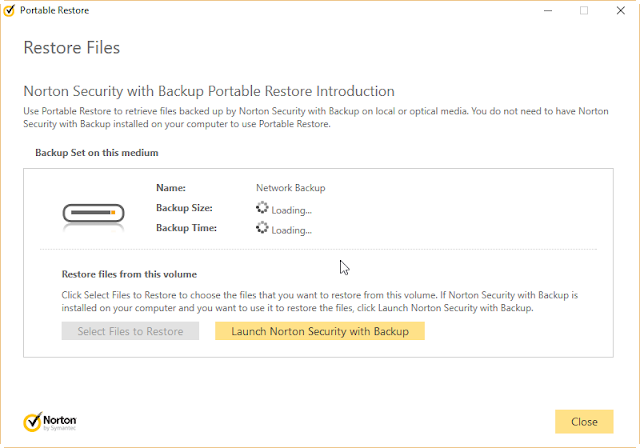Viewport: 640px width, 448px height.
Task: Click the Backup Set on this medium label
Action: 97,153
